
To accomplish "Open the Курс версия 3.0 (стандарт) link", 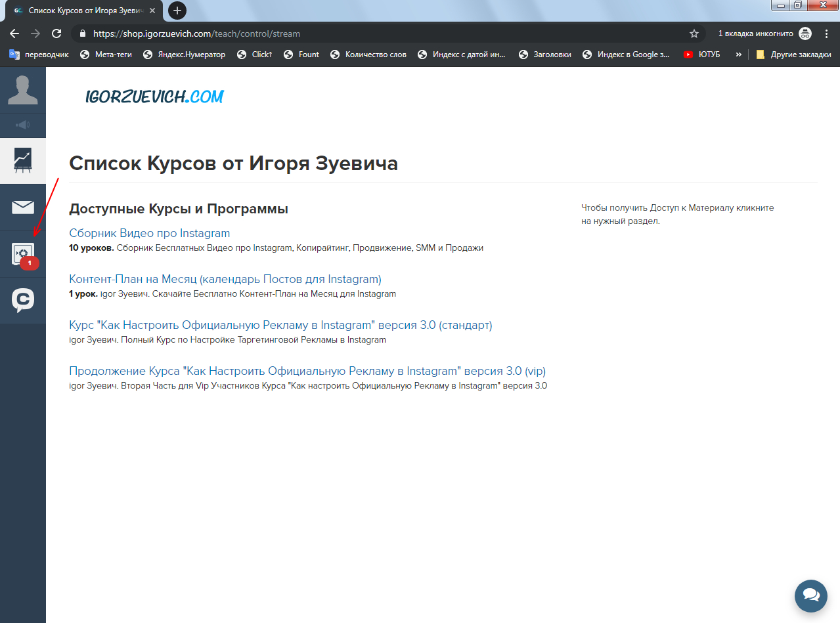I will 280,325.
